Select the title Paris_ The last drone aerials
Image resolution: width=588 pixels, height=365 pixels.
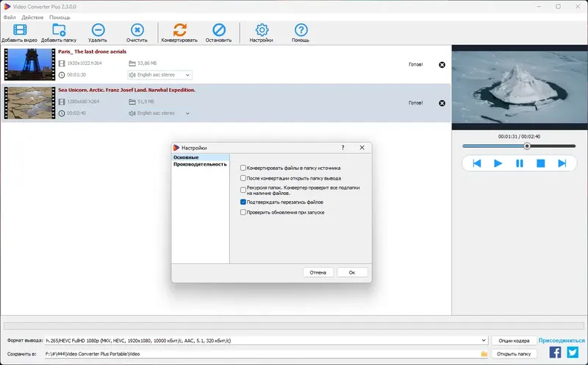(93, 52)
